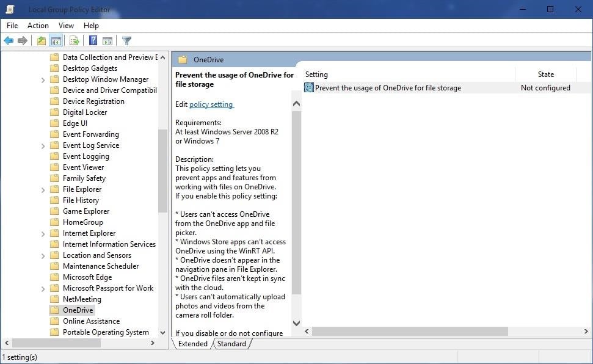The image size is (593, 364).
Task: Expand the Internet Explorer tree node
Action: [x=43, y=233]
